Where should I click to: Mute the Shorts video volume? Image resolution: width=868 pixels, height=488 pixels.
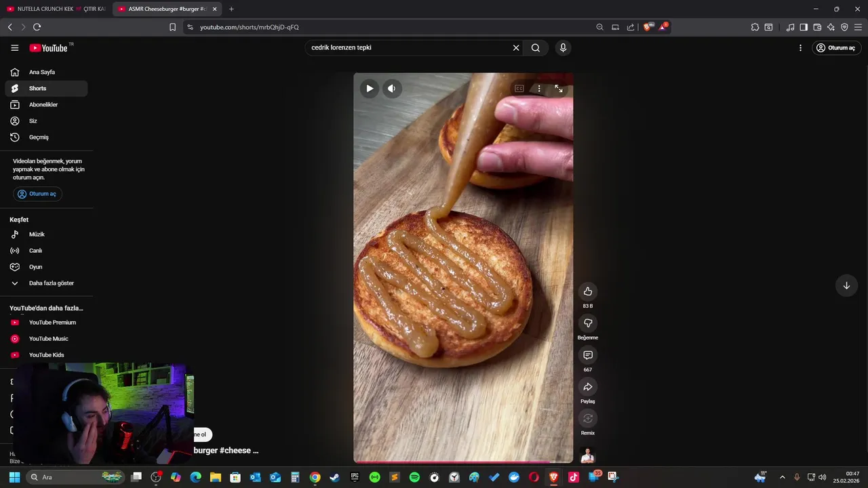click(392, 88)
